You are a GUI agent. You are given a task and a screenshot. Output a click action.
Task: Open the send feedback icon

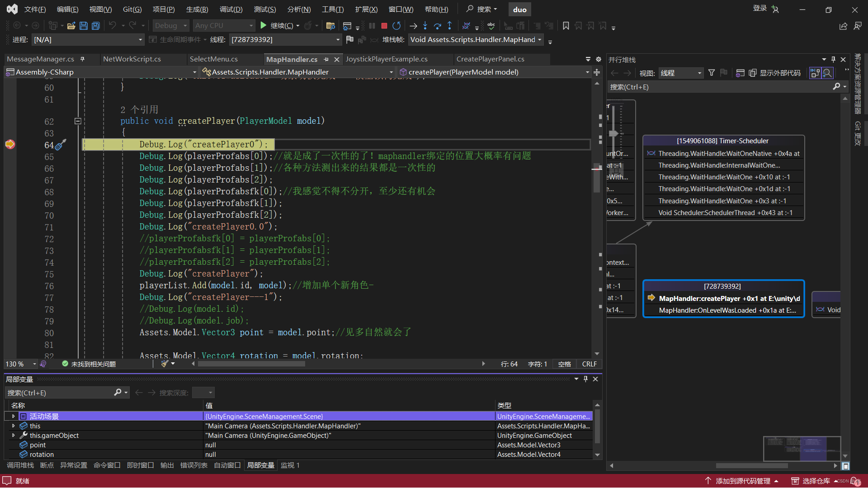point(858,26)
